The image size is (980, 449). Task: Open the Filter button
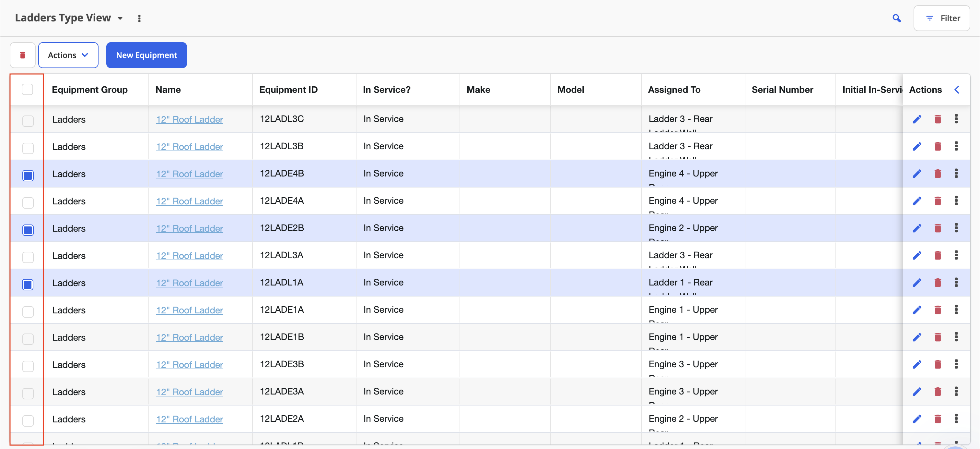click(941, 18)
